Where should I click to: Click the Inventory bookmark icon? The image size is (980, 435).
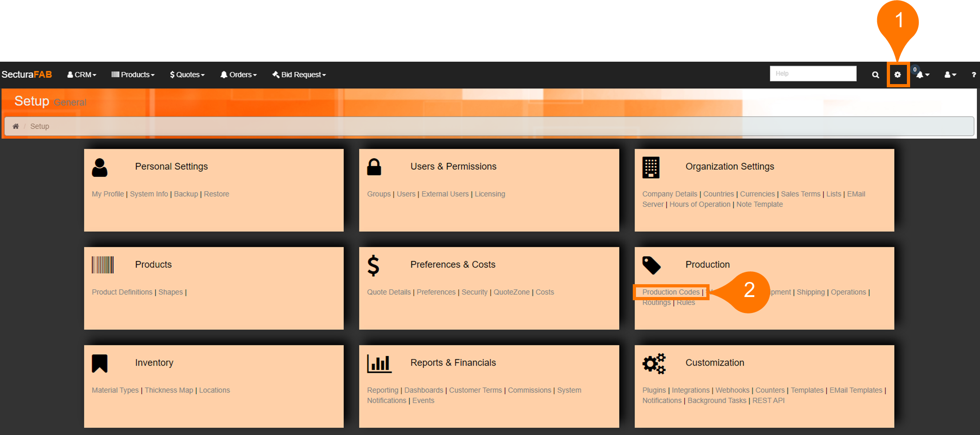pos(100,364)
